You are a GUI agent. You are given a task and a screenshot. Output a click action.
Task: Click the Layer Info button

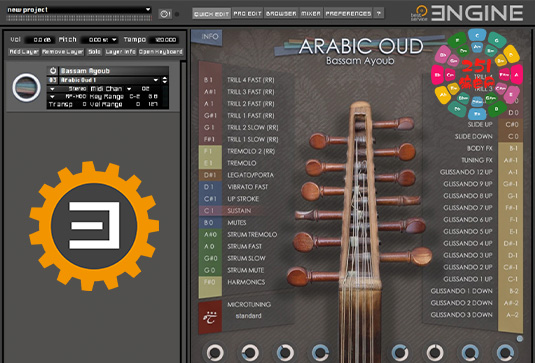coord(120,52)
